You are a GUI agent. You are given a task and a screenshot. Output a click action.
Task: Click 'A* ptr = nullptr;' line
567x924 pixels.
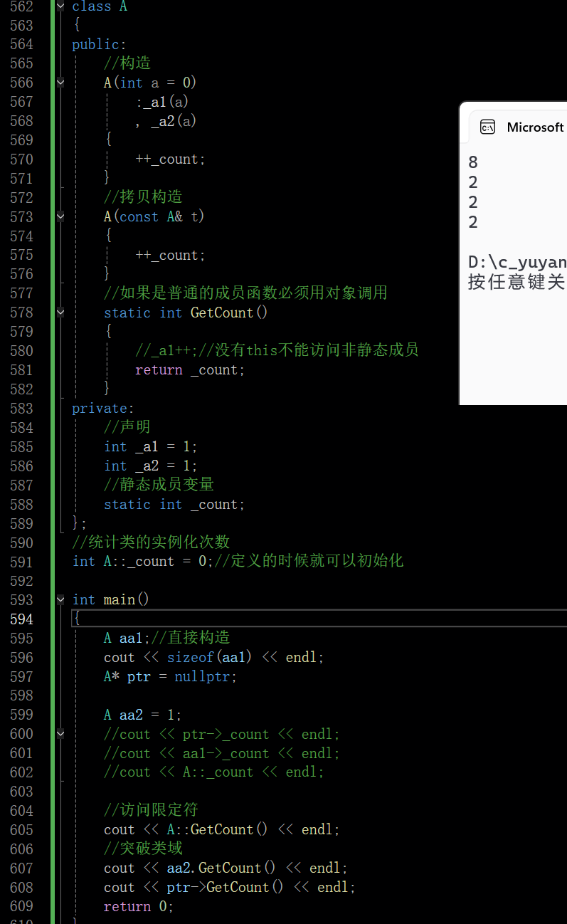pos(170,676)
